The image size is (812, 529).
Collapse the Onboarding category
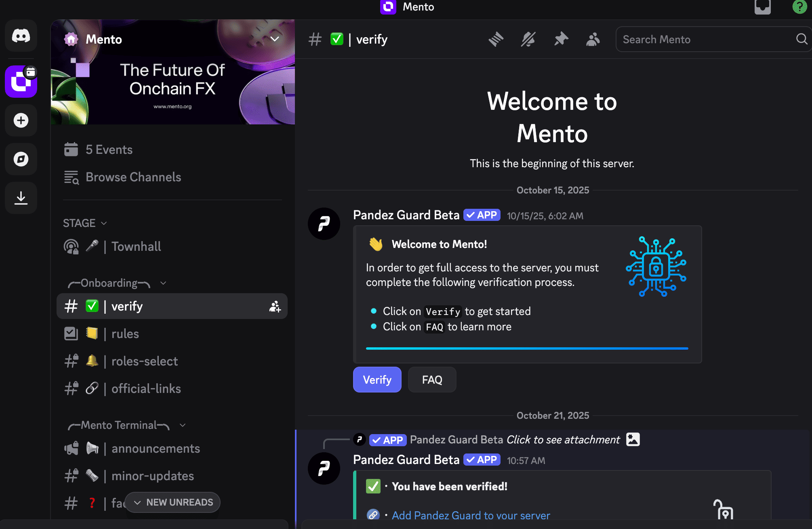[163, 283]
